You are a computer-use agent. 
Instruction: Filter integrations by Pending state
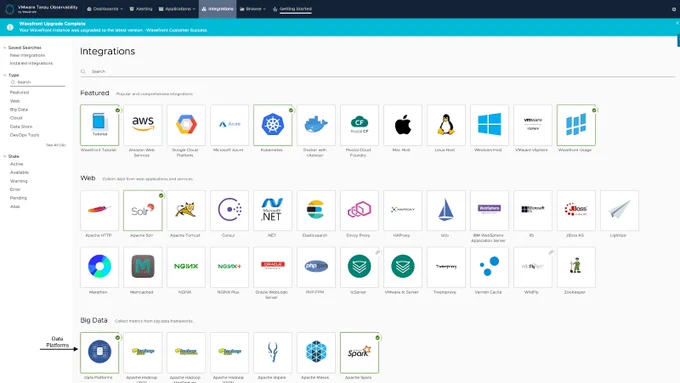18,198
